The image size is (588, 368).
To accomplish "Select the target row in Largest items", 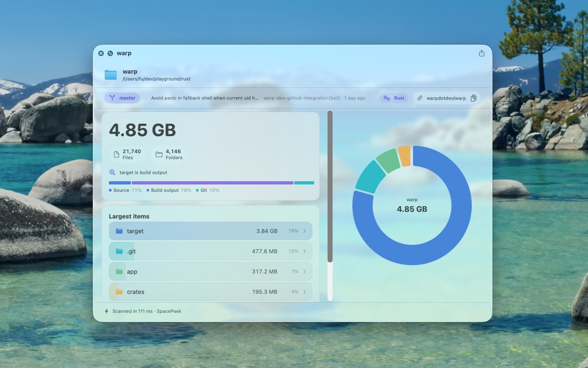I will [x=210, y=231].
